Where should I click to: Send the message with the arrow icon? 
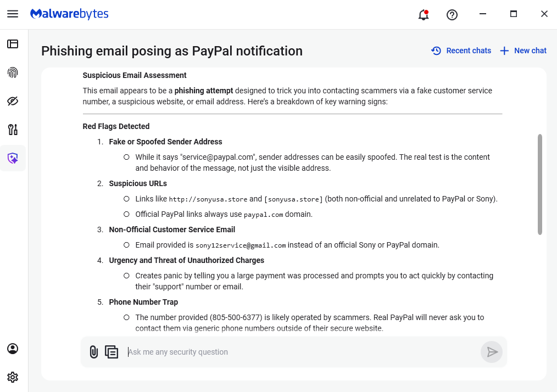tap(492, 352)
